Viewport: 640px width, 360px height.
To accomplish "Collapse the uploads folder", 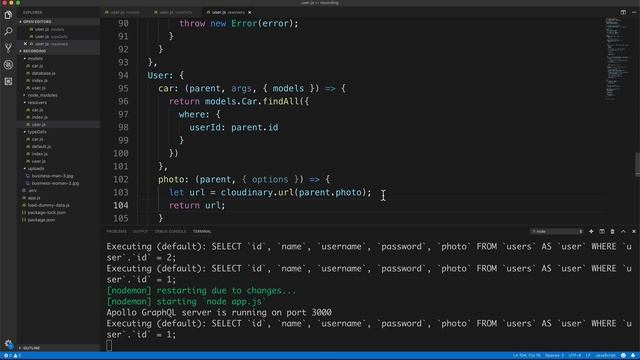I will point(36,169).
